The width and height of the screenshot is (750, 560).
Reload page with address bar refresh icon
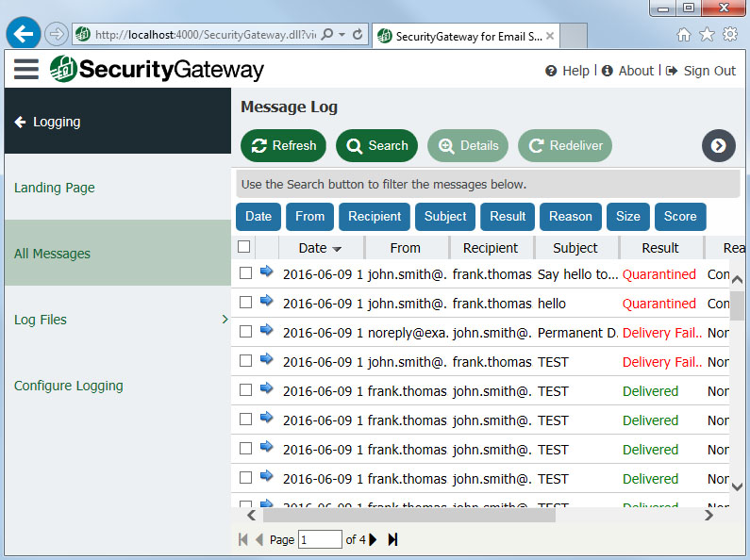(358, 34)
